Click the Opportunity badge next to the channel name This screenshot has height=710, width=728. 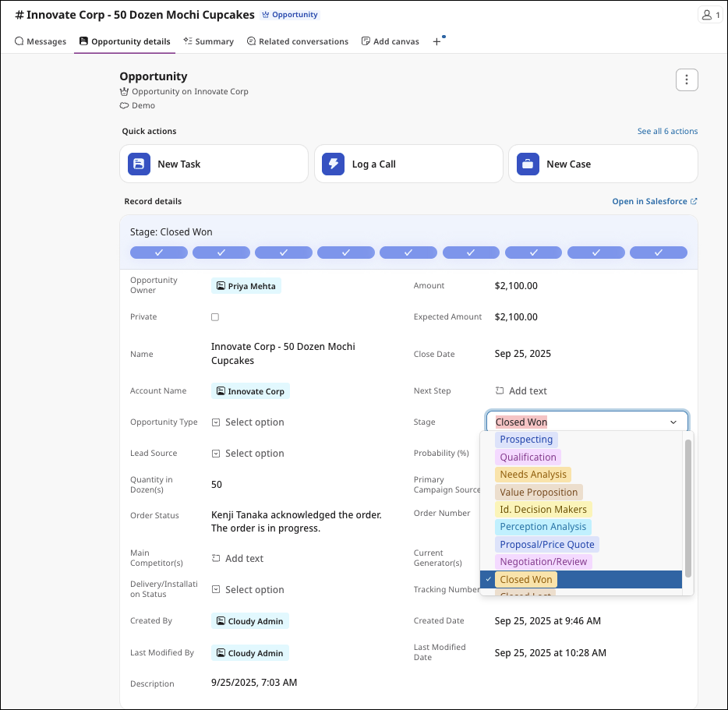pos(289,14)
